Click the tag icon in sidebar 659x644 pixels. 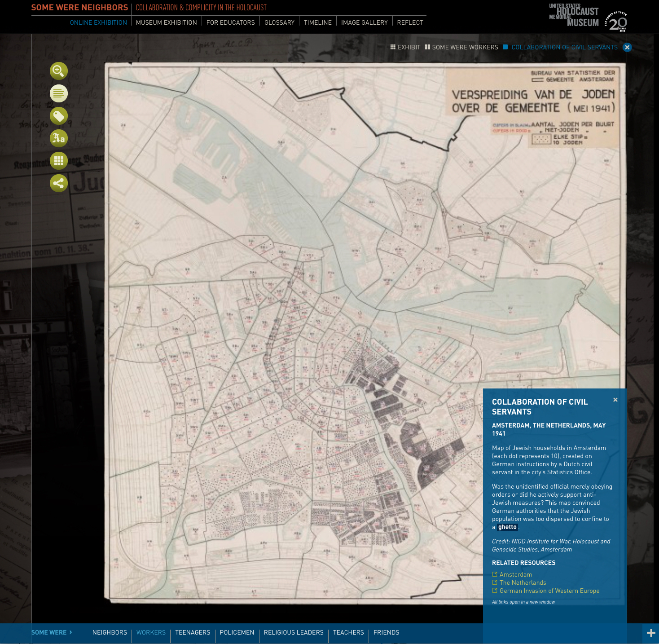pos(59,116)
